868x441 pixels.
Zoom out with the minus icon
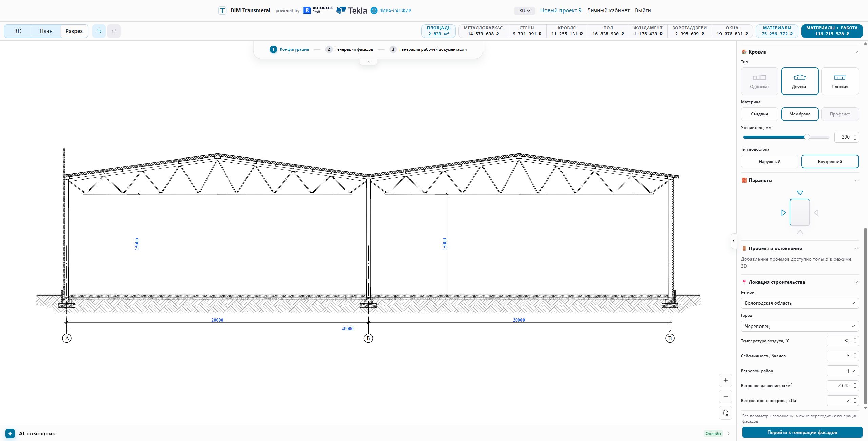(726, 397)
